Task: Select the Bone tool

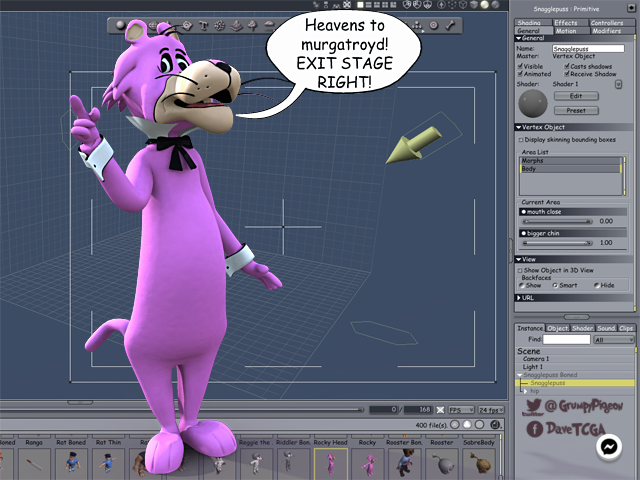Action: click(x=450, y=25)
